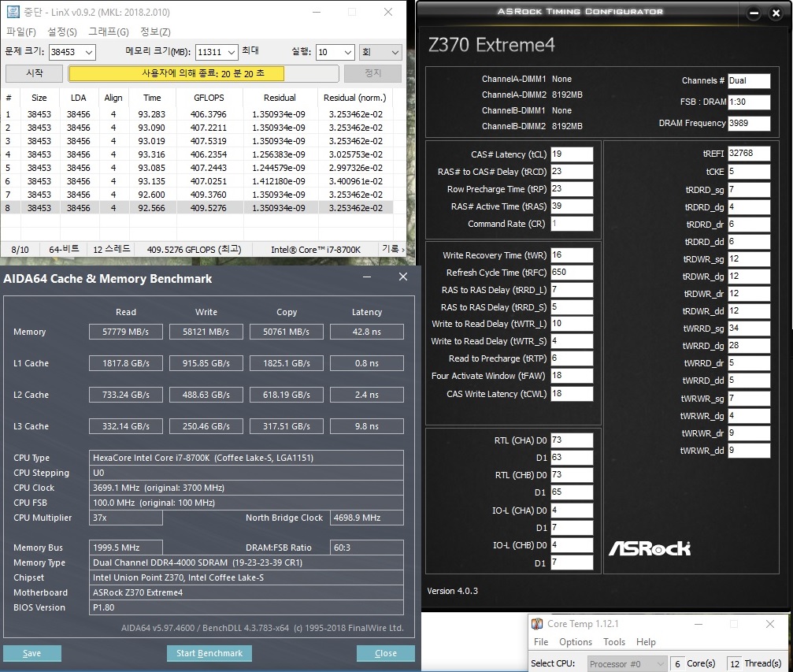Click the RTL (CHA) D0 field
The image size is (793, 672).
pos(572,440)
